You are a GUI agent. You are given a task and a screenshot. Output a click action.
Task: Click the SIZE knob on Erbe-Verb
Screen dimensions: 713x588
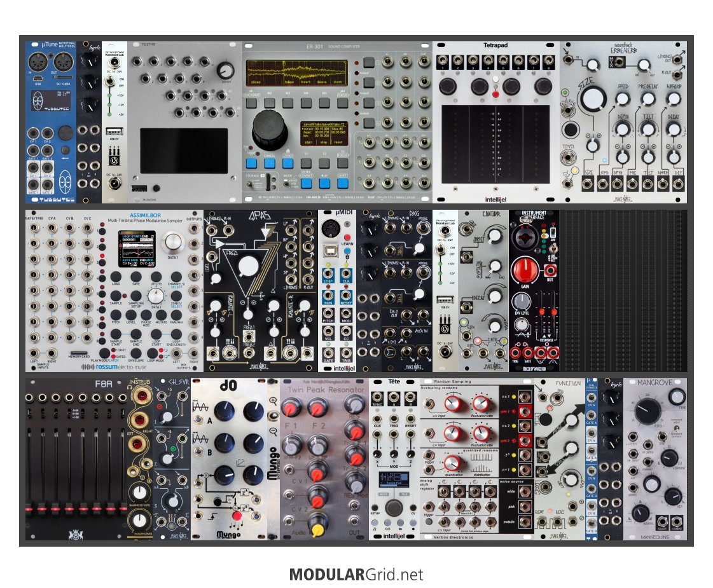click(x=593, y=98)
